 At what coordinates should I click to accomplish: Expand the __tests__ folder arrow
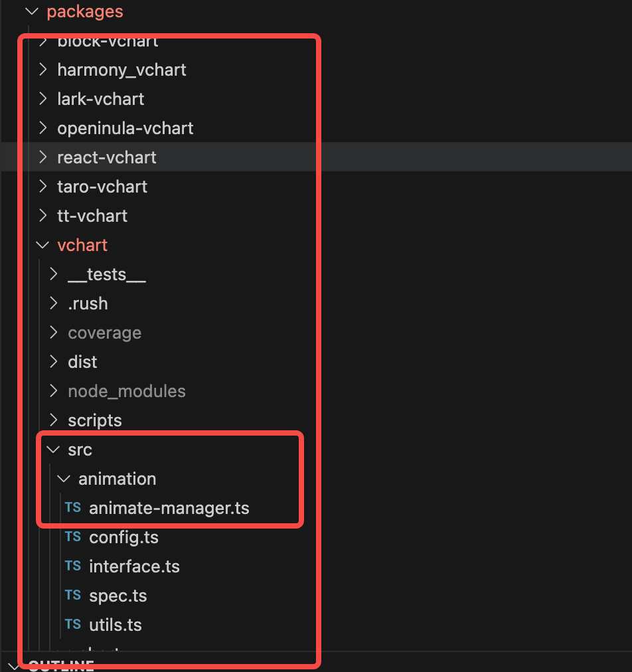tap(53, 274)
